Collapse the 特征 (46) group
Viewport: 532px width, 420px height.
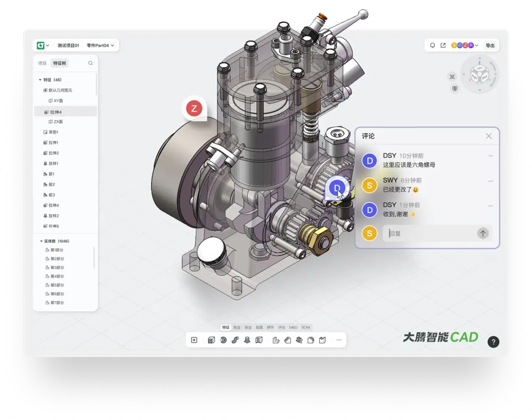(x=40, y=80)
